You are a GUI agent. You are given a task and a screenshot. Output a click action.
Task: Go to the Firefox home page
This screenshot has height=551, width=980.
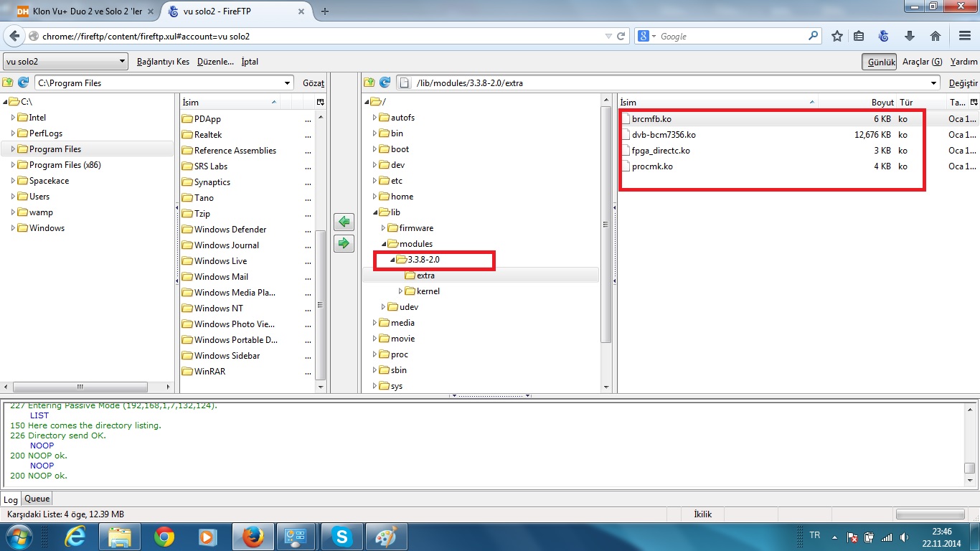click(x=936, y=36)
